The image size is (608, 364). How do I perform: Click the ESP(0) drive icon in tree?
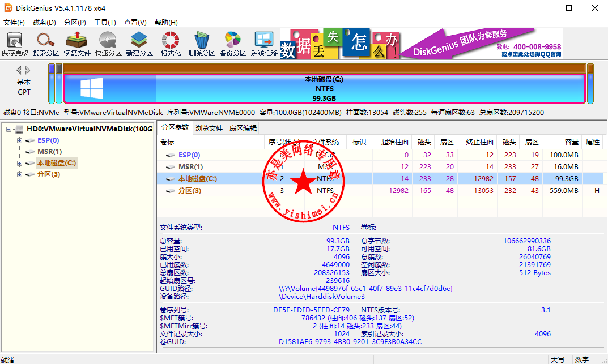coord(30,140)
